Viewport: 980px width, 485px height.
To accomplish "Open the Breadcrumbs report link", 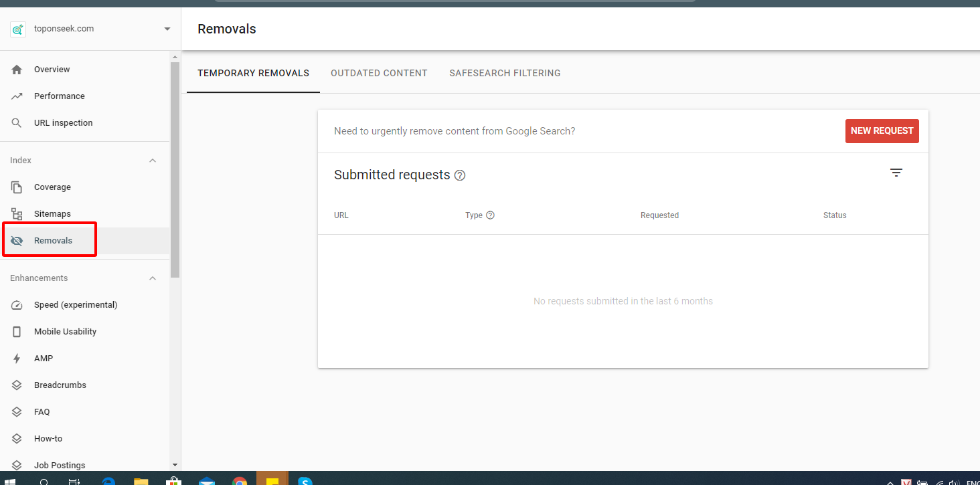I will coord(60,385).
